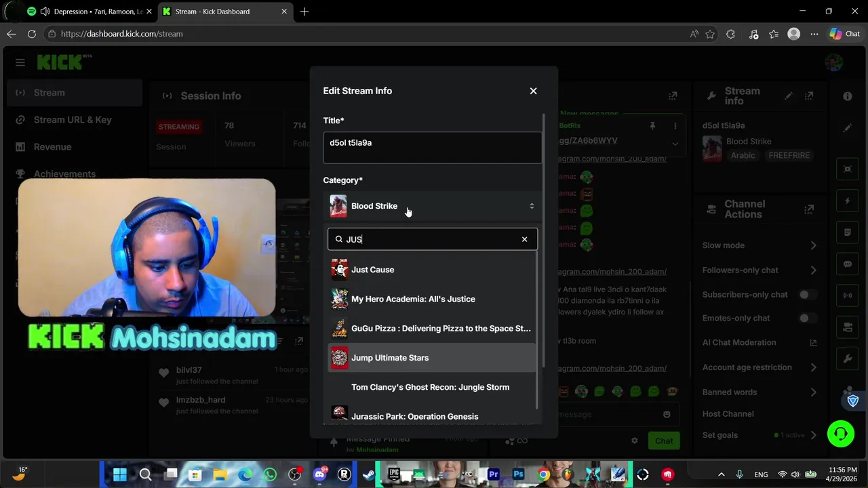The width and height of the screenshot is (868, 488).
Task: Open Stream page in sidebar
Action: point(75,93)
